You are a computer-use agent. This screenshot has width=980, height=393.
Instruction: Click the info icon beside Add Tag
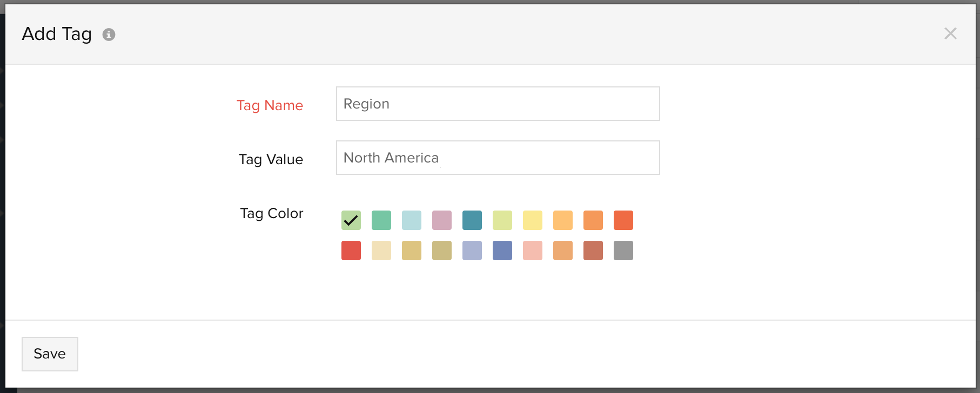coord(109,35)
